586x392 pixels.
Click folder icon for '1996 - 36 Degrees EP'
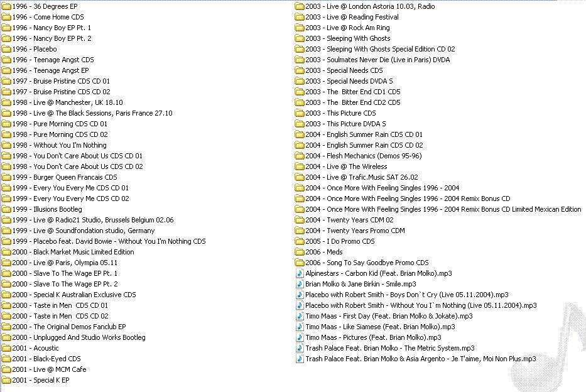6,6
